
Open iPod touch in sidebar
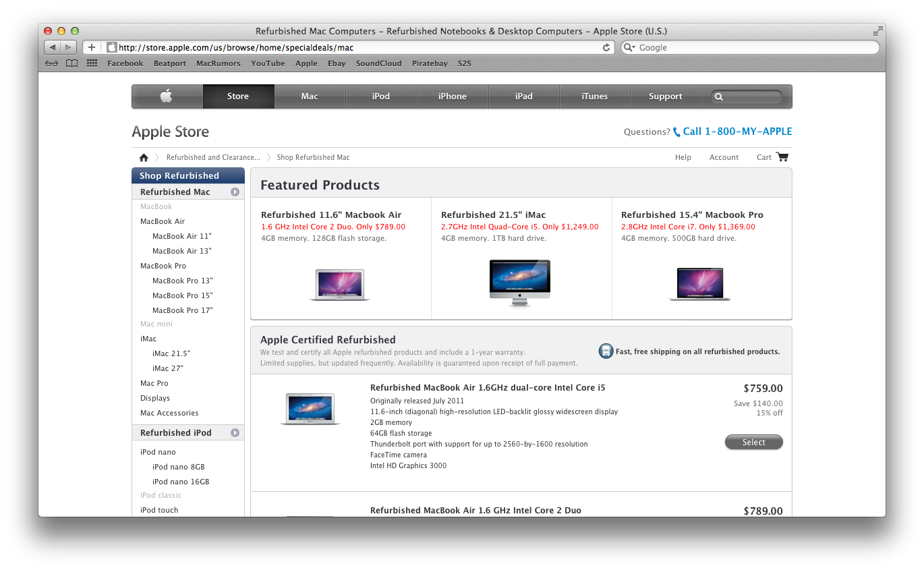tap(159, 510)
